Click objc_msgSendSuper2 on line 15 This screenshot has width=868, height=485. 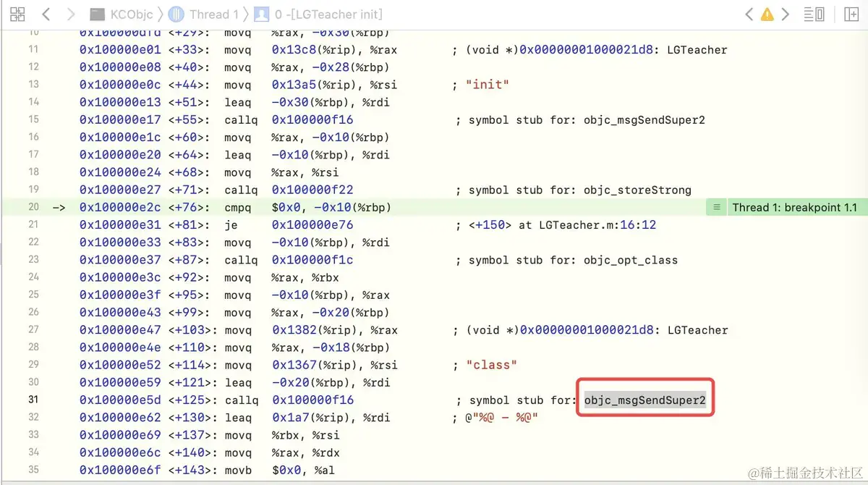[x=644, y=119]
